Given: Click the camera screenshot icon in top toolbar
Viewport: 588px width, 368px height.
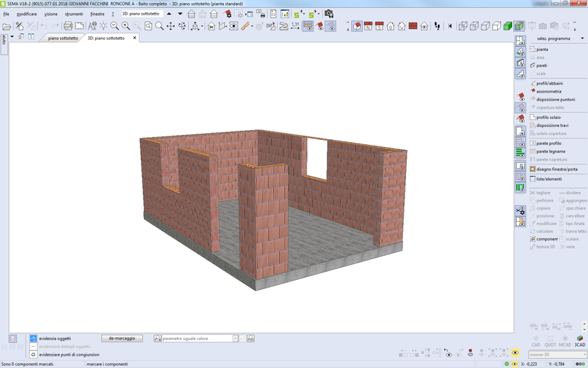Looking at the screenshot, I should point(329,13).
